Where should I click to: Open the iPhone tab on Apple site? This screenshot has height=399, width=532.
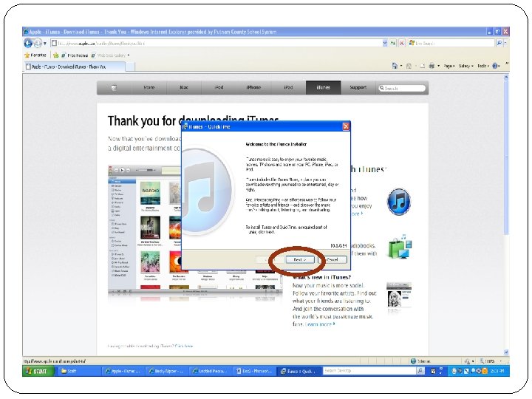point(253,87)
